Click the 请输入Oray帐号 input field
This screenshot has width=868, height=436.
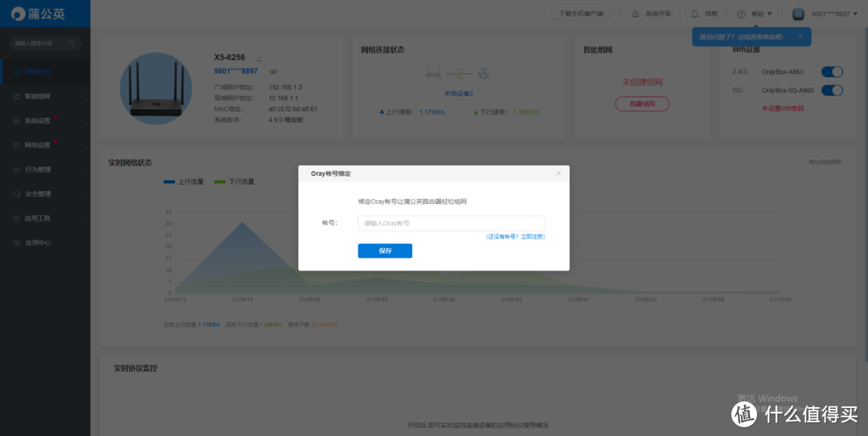pyautogui.click(x=452, y=223)
